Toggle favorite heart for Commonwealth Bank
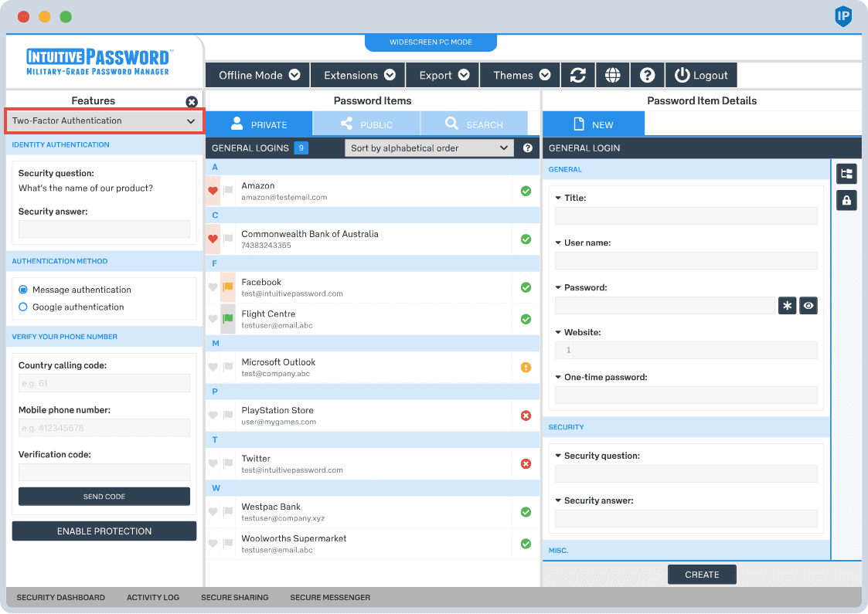The image size is (868, 614). [x=213, y=239]
